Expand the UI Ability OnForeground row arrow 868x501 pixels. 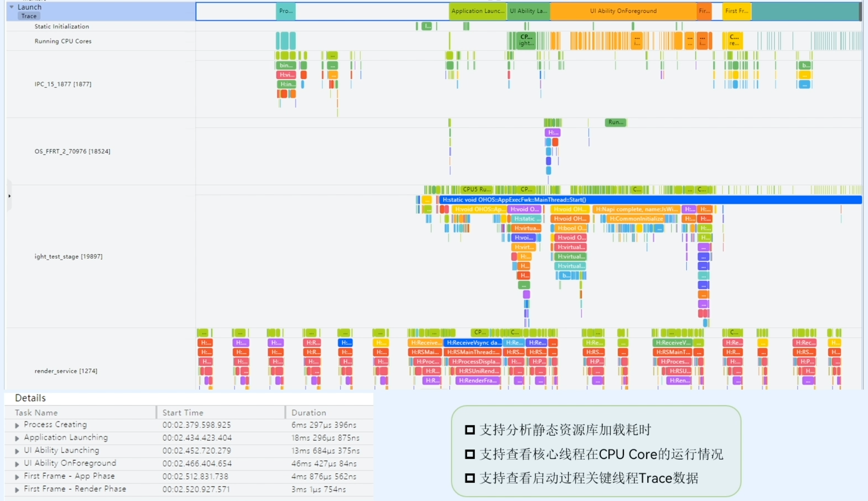[x=17, y=463]
